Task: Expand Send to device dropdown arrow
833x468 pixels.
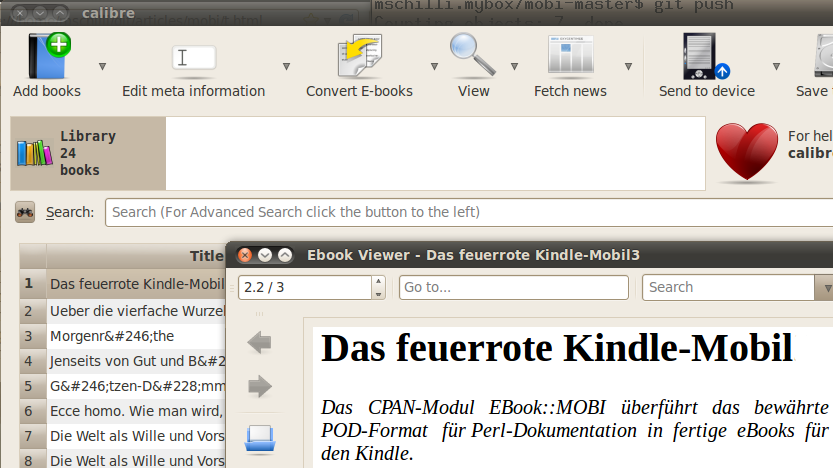Action: tap(776, 66)
